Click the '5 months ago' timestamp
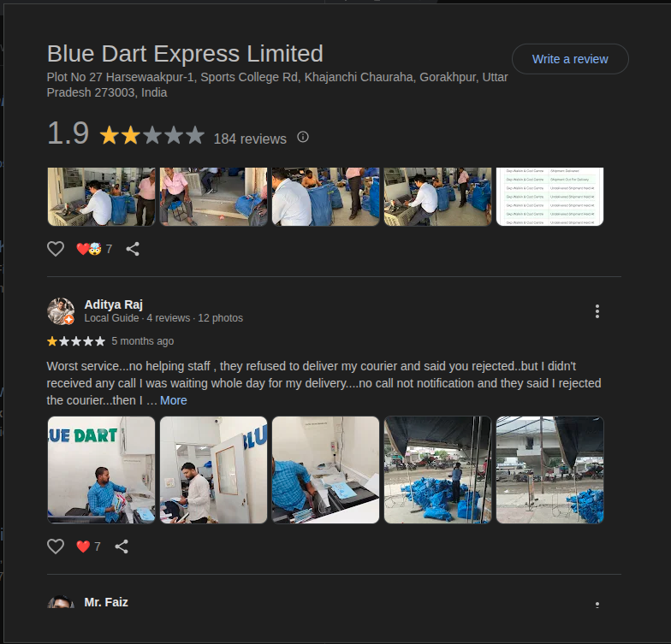 tap(142, 341)
